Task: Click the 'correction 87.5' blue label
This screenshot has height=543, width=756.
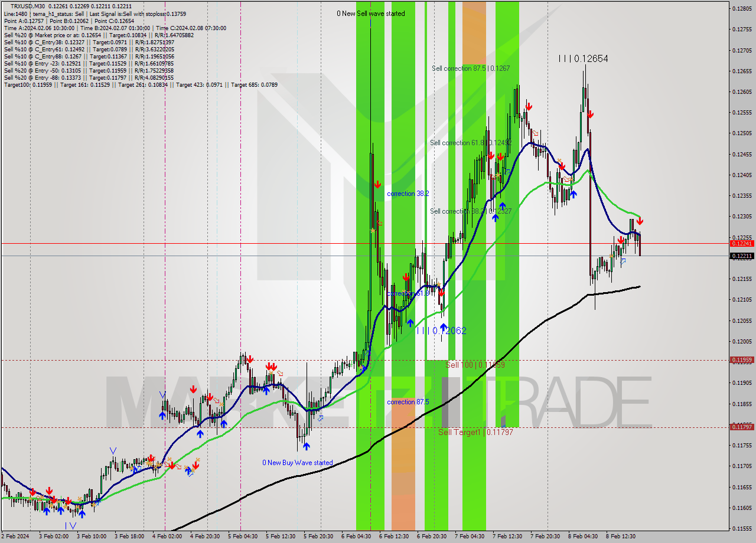Action: click(408, 402)
